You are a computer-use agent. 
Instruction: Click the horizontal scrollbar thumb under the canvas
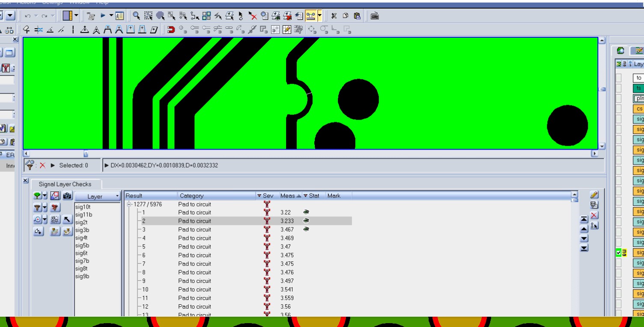coord(86,153)
